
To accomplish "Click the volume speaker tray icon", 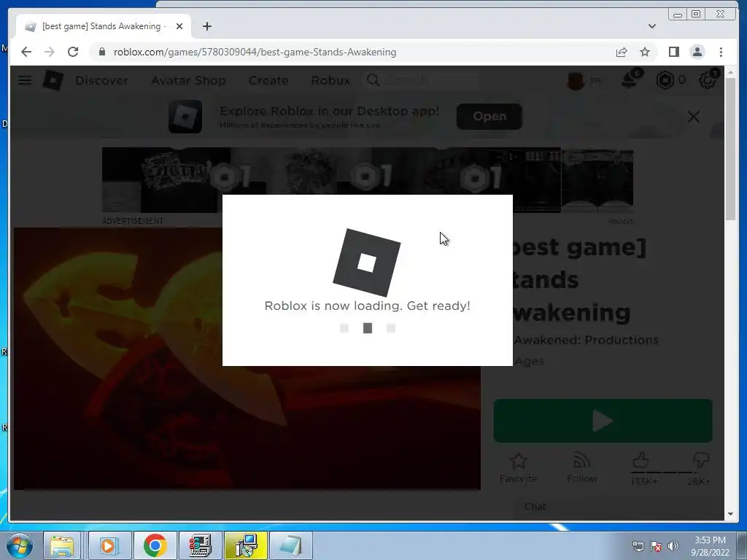I will point(673,546).
